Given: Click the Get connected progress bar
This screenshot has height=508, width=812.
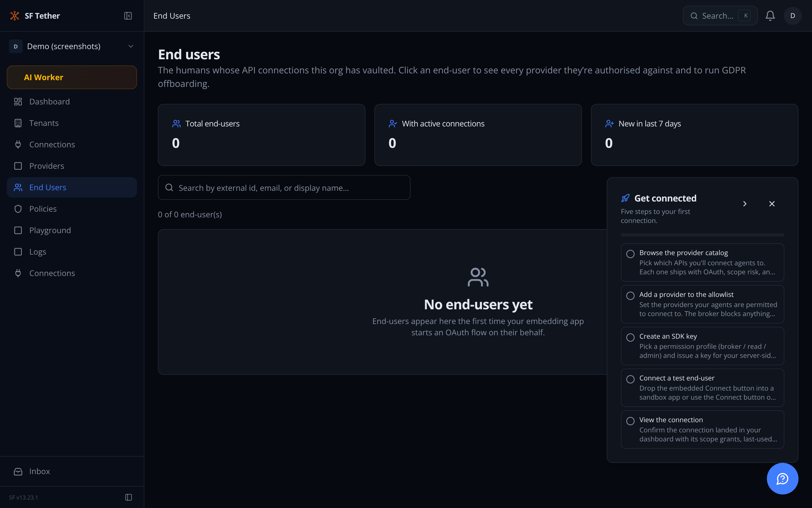Looking at the screenshot, I should click(x=702, y=235).
